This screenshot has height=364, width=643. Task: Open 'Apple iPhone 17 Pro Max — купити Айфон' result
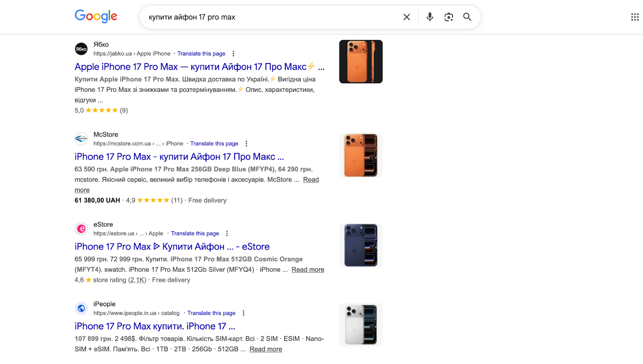(199, 67)
